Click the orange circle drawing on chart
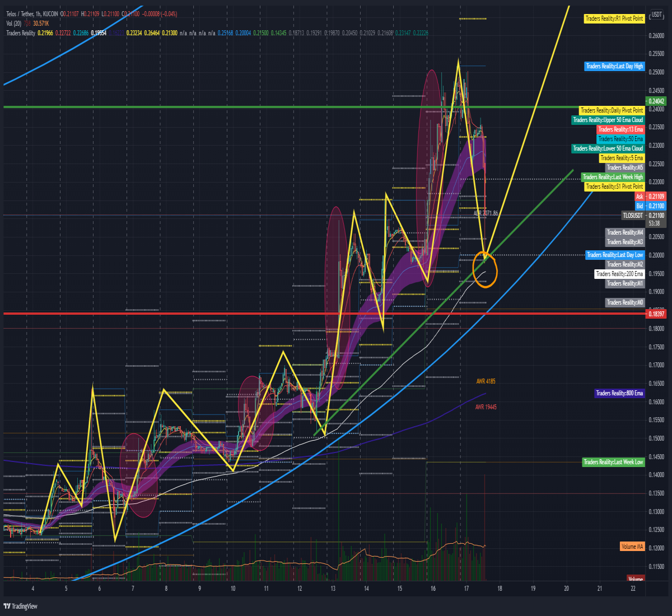This screenshot has width=672, height=616. tap(484, 270)
